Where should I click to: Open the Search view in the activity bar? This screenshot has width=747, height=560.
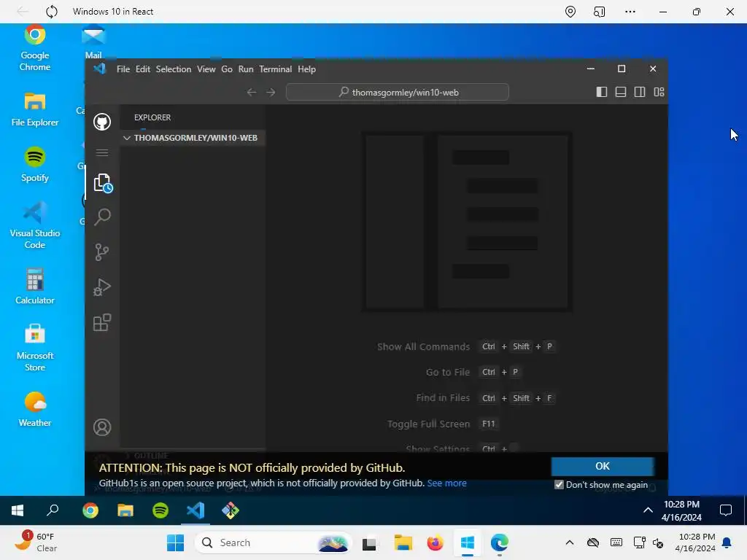tap(102, 217)
